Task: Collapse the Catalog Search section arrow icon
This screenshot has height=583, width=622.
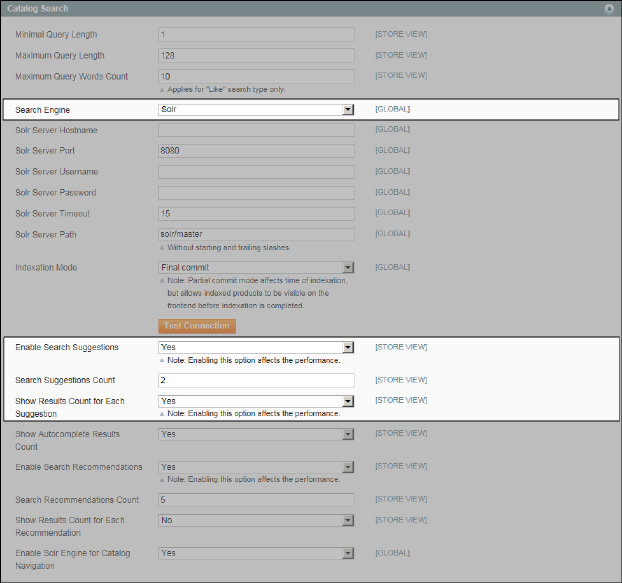Action: pos(609,9)
